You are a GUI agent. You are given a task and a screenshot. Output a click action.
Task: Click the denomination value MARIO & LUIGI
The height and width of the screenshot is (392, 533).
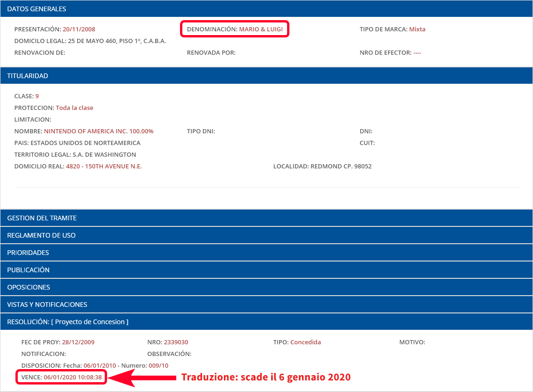click(x=261, y=29)
